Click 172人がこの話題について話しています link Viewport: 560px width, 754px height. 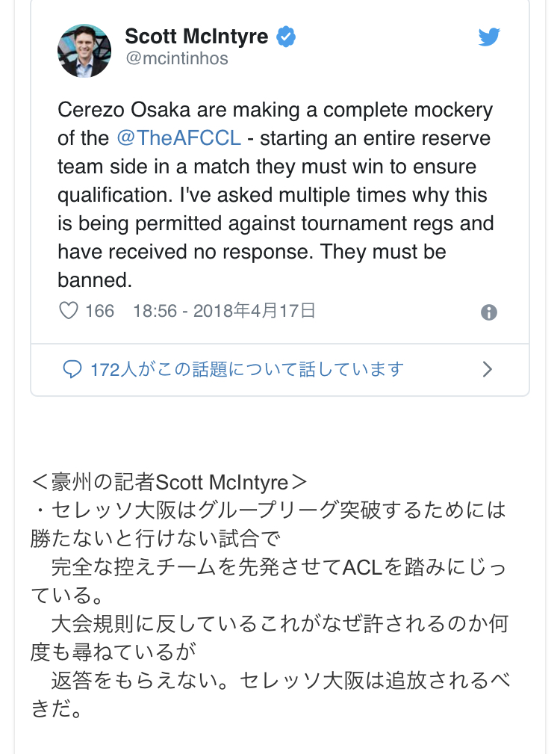[247, 369]
